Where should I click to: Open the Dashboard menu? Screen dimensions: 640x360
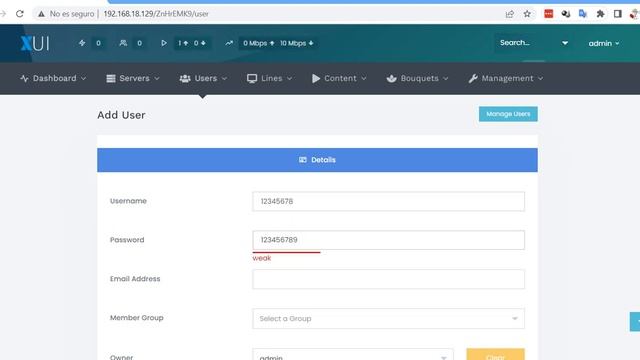(53, 78)
